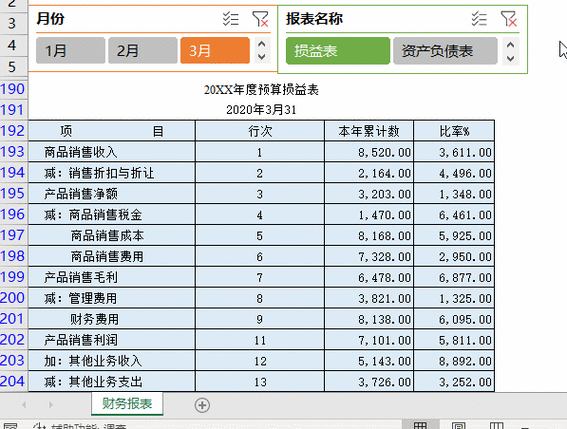567x429 pixels.
Task: Select 3月 in the month slicer
Action: 215,51
